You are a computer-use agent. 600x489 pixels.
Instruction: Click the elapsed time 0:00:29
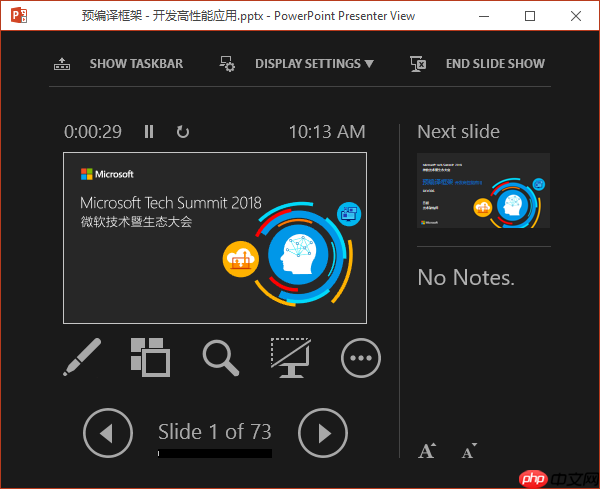coord(93,132)
